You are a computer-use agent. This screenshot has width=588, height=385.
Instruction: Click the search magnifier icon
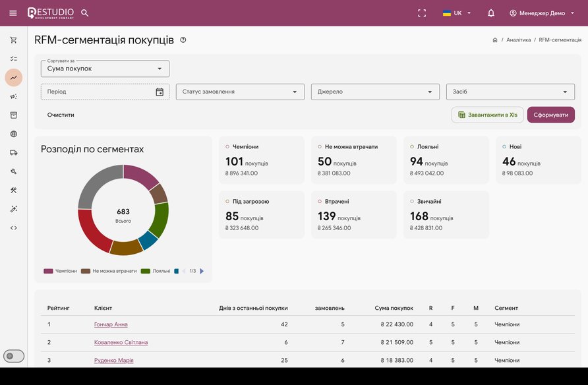click(85, 13)
